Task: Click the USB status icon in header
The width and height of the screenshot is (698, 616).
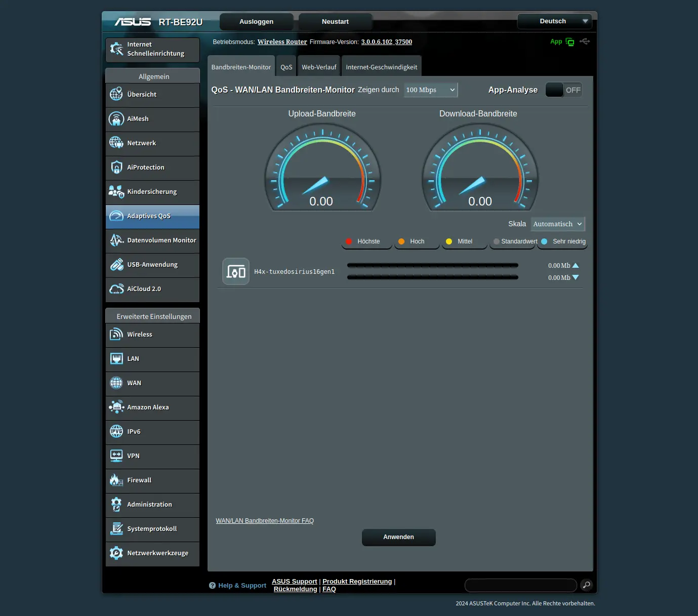Action: click(585, 42)
